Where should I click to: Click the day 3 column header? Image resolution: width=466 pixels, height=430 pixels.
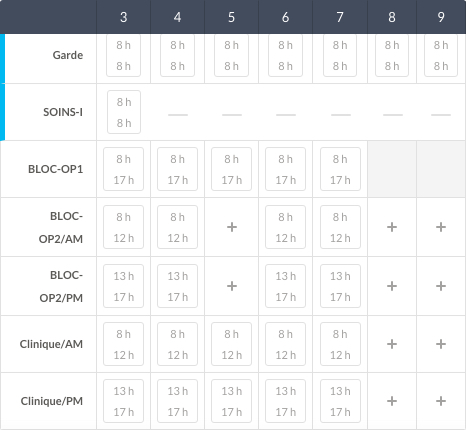tap(124, 17)
